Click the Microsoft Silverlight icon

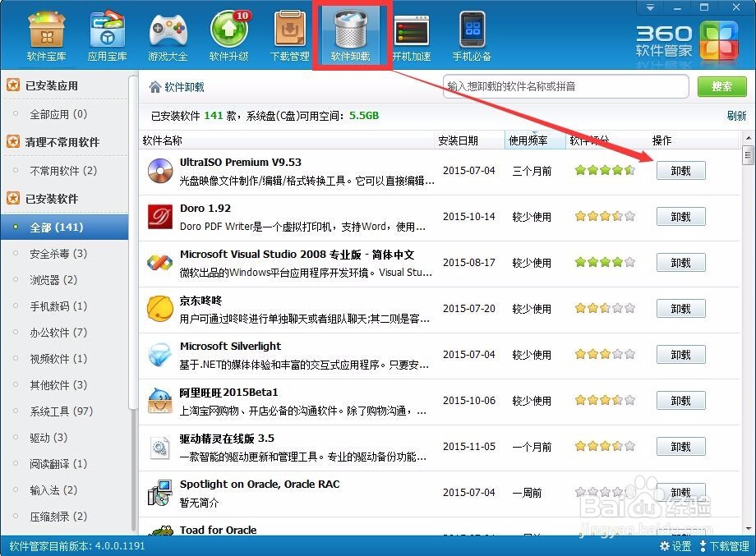pos(160,355)
